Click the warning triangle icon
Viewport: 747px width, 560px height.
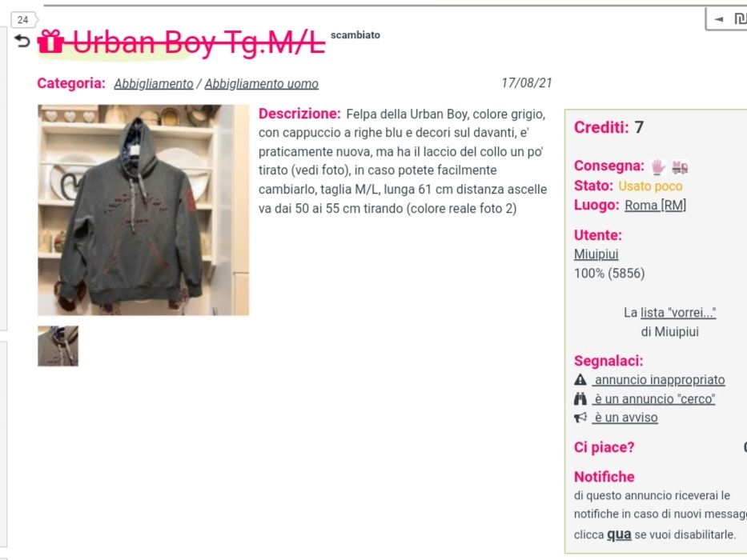tap(580, 379)
